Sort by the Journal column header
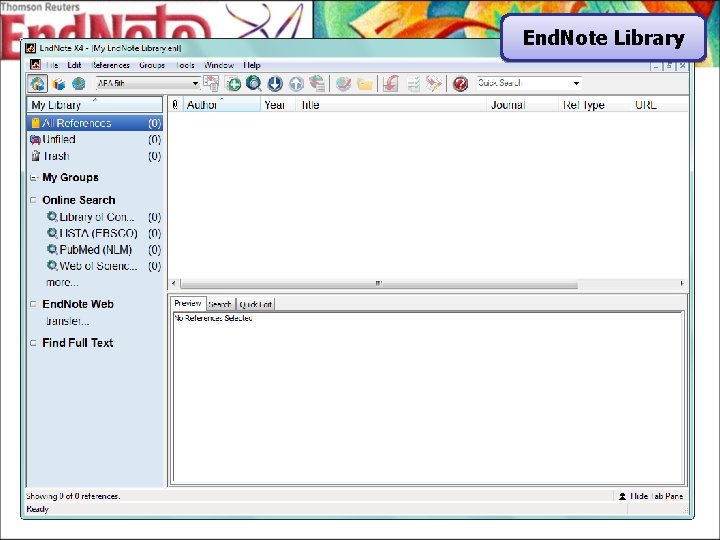The height and width of the screenshot is (540, 720). [523, 105]
